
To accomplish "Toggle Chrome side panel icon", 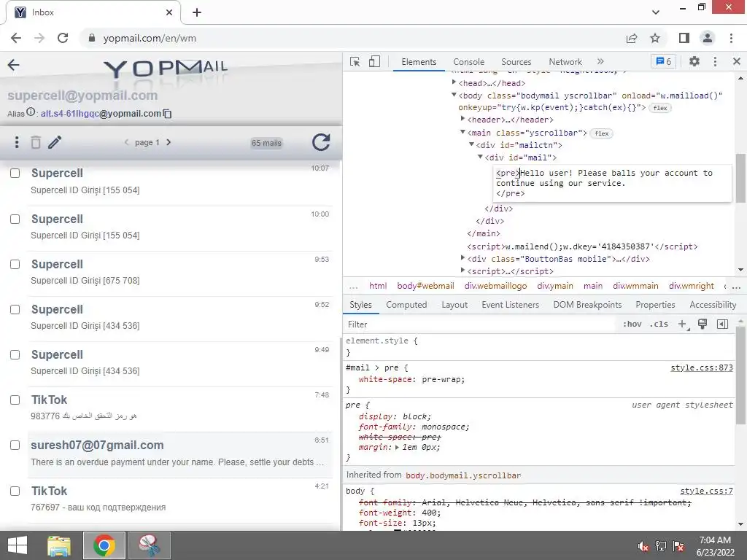I will pos(684,38).
